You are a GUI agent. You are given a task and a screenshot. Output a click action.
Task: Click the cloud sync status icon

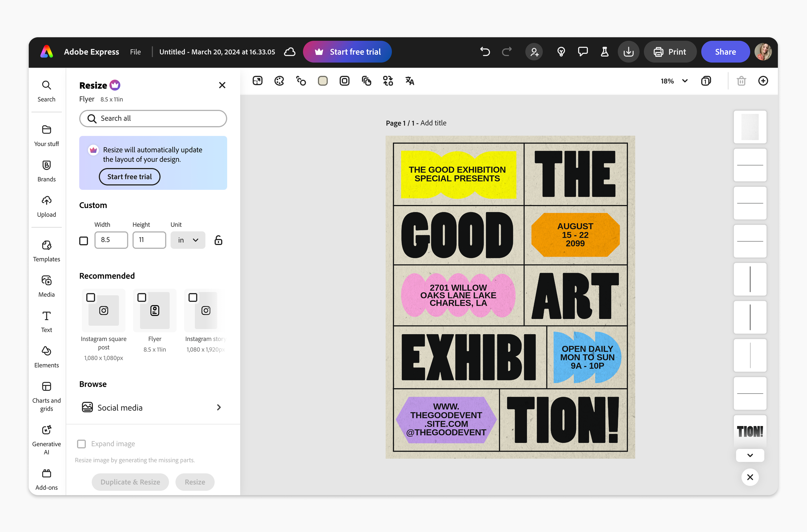coord(289,52)
